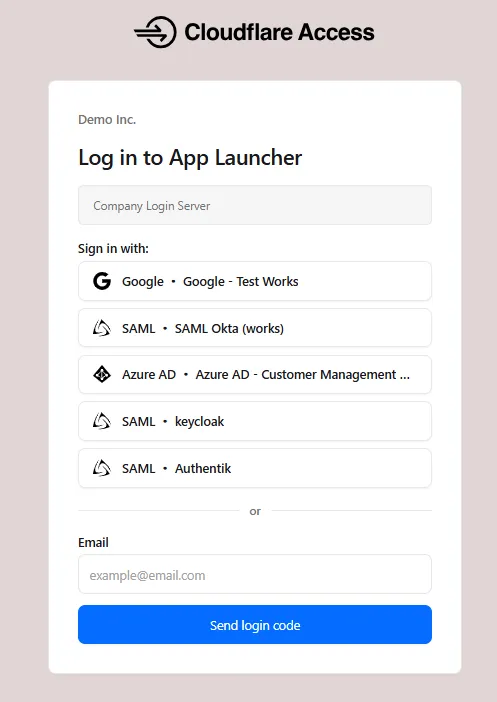Sign in with SAML Authentik
Image resolution: width=497 pixels, height=702 pixels.
pyautogui.click(x=255, y=468)
